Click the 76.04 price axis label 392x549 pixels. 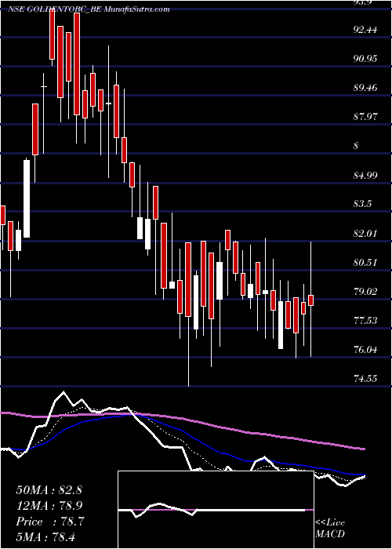(x=365, y=349)
